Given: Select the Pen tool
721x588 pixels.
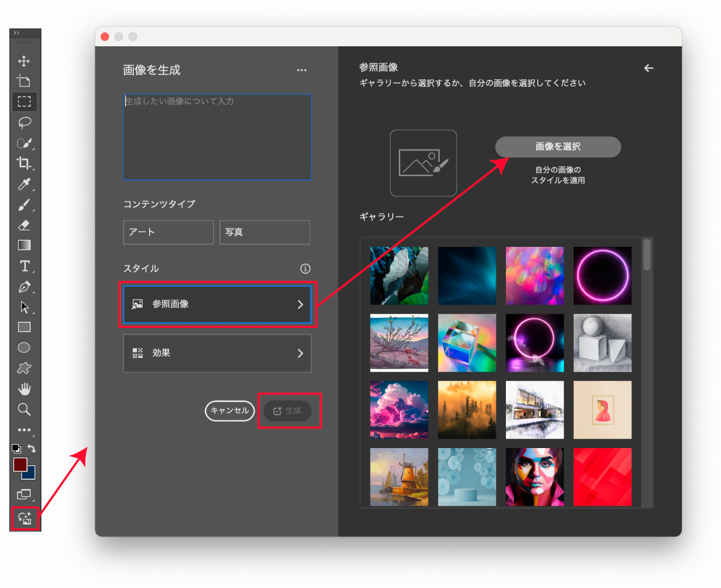Looking at the screenshot, I should (24, 286).
